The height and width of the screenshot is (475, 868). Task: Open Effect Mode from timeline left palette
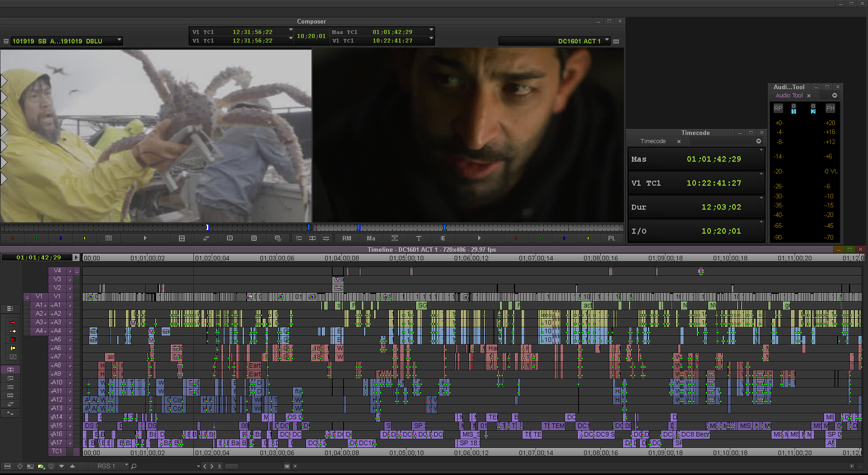(x=10, y=378)
